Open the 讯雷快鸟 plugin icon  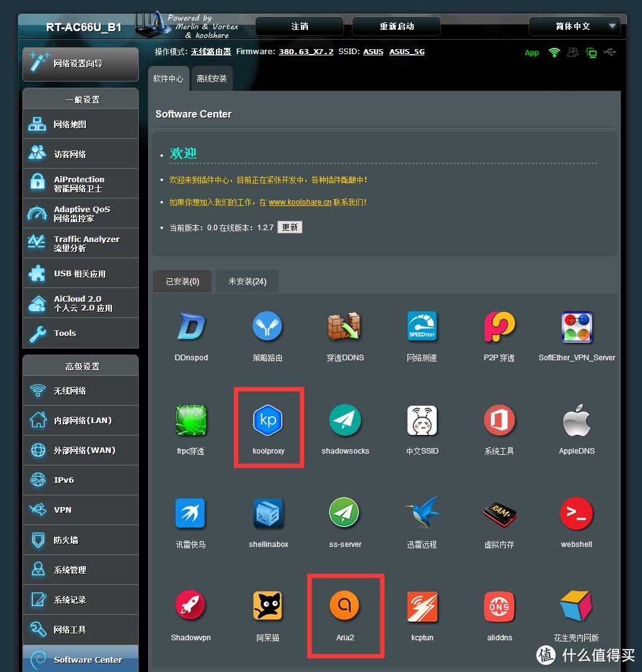(x=190, y=513)
